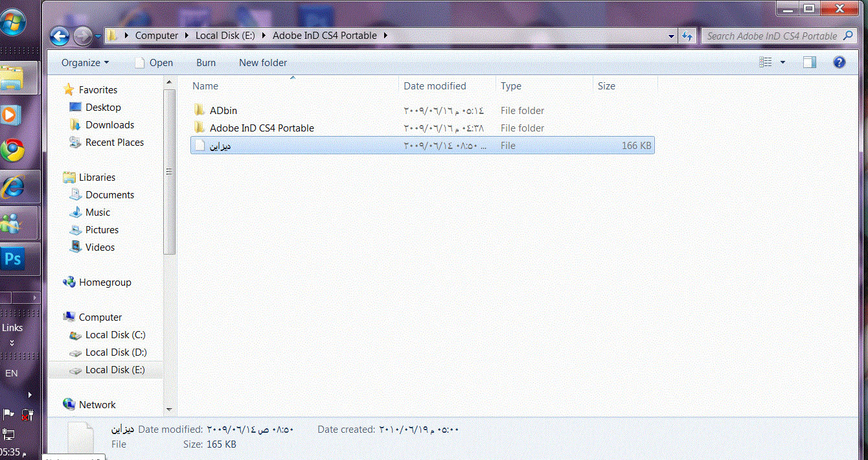Open Recent Places in Favorites
Screen dimensions: 868x460
click(115, 143)
